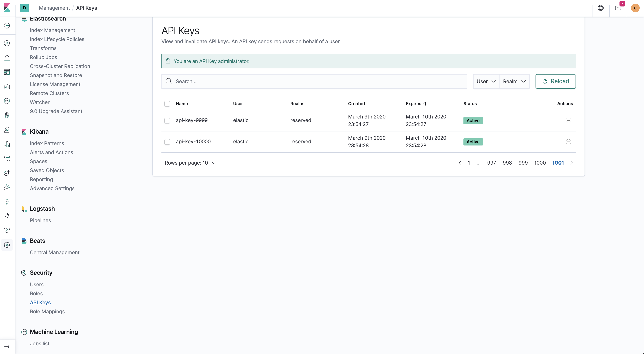
Task: Check the api-key-9999 row checkbox
Action: [x=167, y=120]
